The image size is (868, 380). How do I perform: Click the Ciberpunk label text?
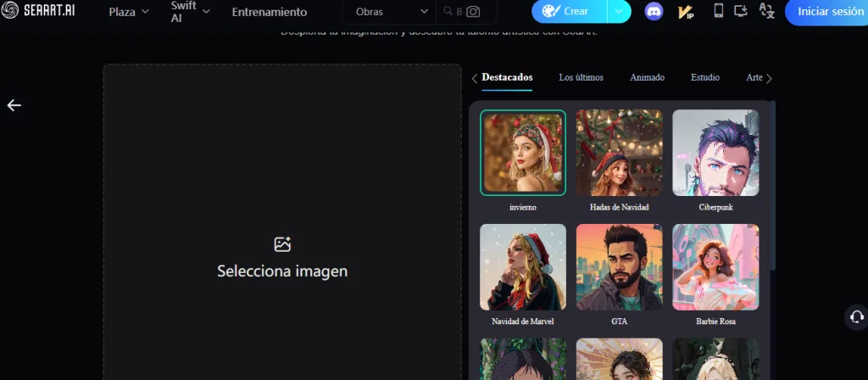[x=715, y=207]
